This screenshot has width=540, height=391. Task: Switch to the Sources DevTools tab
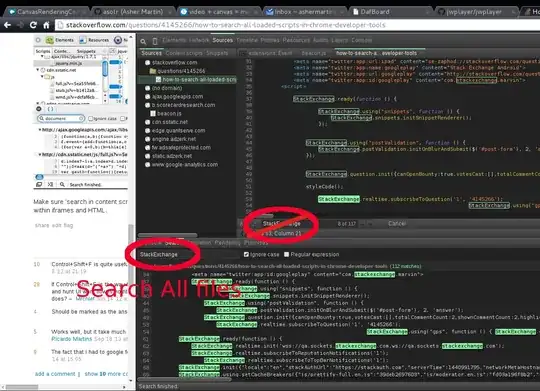point(222,40)
